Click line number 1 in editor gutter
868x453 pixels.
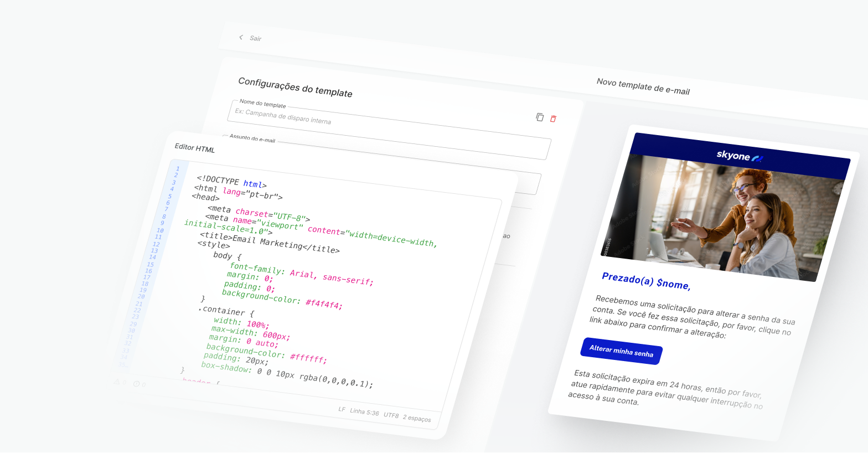click(x=178, y=168)
